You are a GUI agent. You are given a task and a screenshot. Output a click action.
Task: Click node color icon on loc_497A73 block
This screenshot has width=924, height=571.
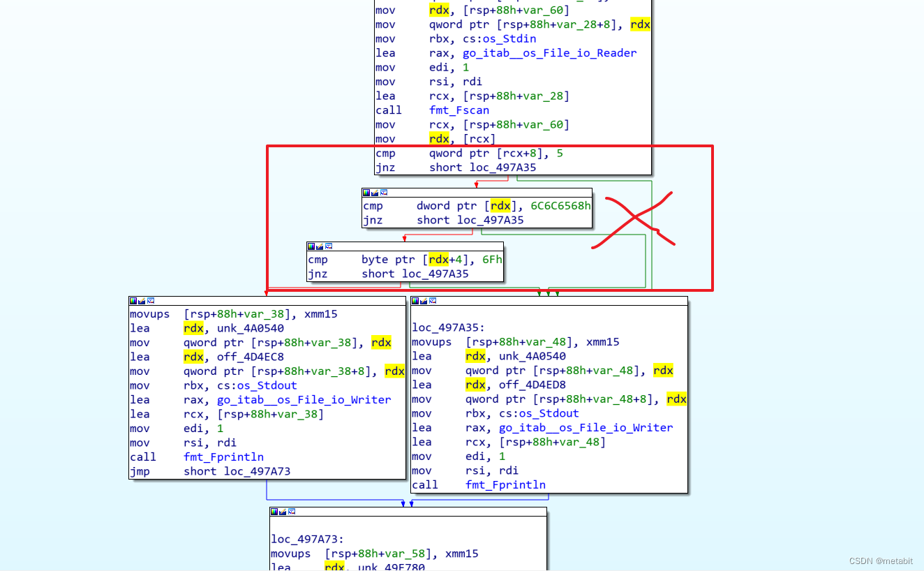[x=274, y=512]
